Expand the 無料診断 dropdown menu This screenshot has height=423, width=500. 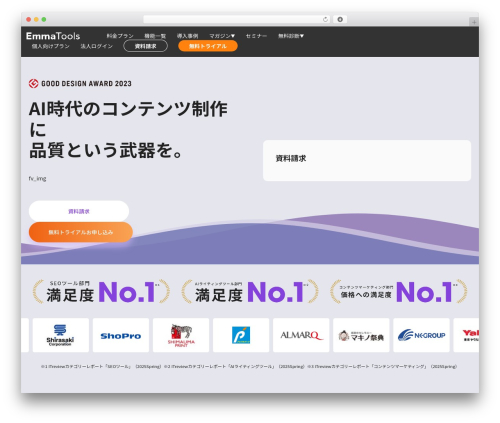tap(291, 36)
